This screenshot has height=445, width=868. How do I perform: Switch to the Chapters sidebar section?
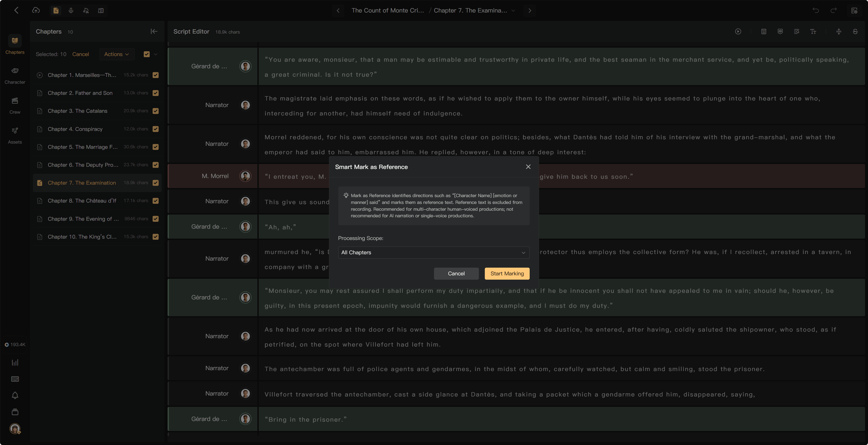click(15, 45)
